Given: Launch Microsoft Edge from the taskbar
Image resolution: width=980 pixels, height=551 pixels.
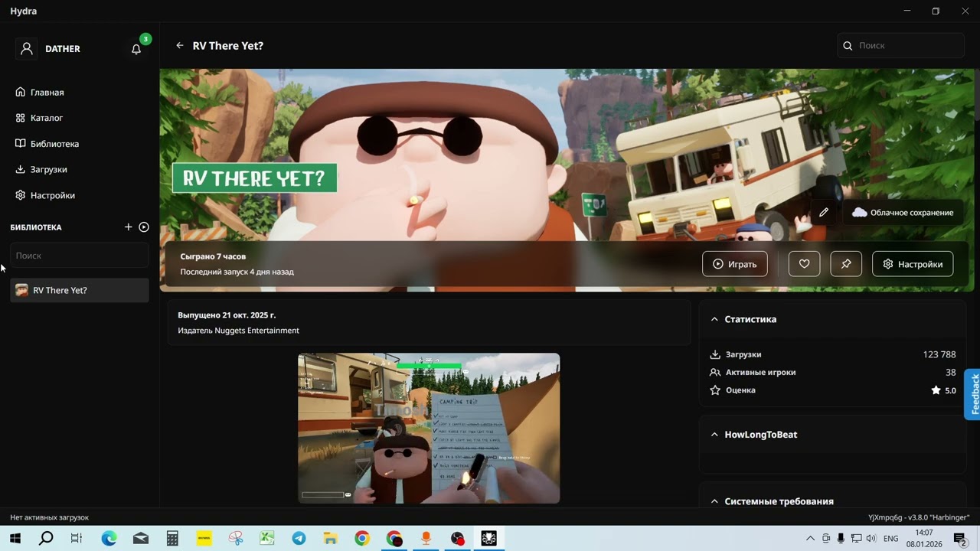Looking at the screenshot, I should tap(109, 539).
